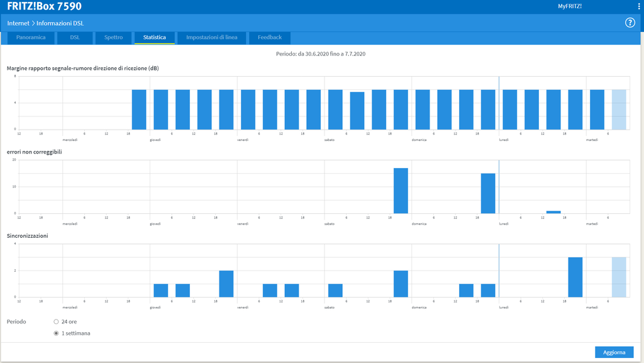The height and width of the screenshot is (363, 644).
Task: Switch to the Panoramica tab
Action: (31, 38)
